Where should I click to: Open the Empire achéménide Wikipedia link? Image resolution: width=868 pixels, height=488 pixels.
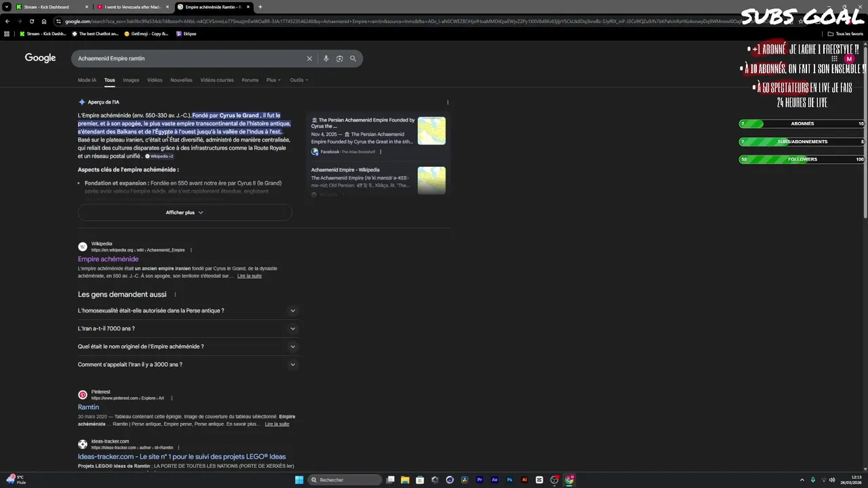108,259
